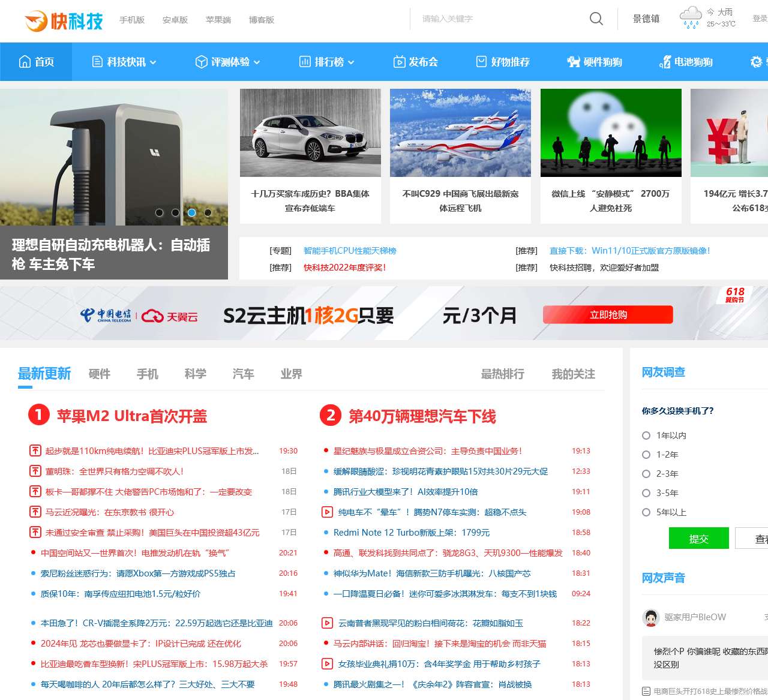Show the first carousel slide dot
The height and width of the screenshot is (700, 768).
[x=160, y=212]
